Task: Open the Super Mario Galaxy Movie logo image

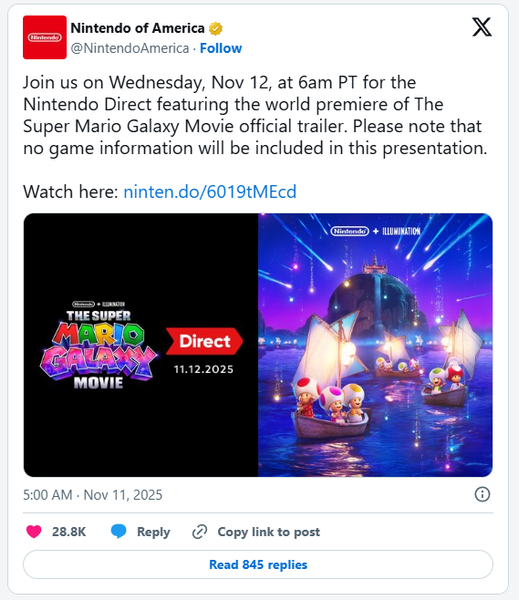Action: coord(98,345)
